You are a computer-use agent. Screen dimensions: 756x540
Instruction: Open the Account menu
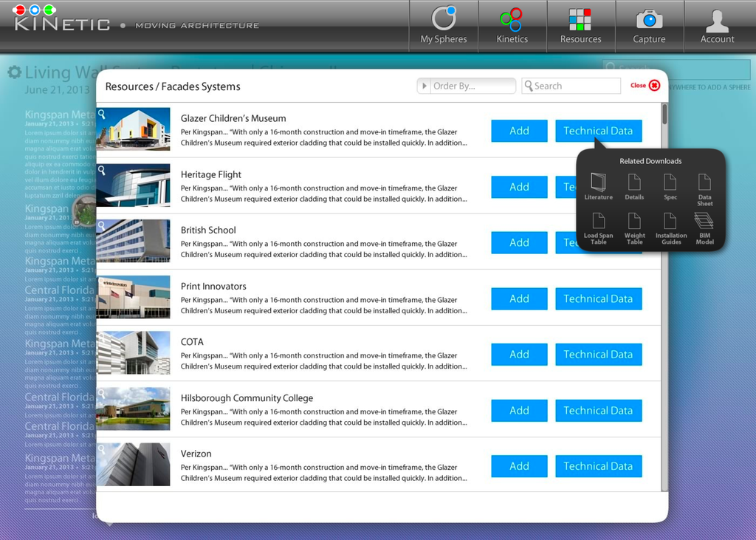click(x=718, y=26)
